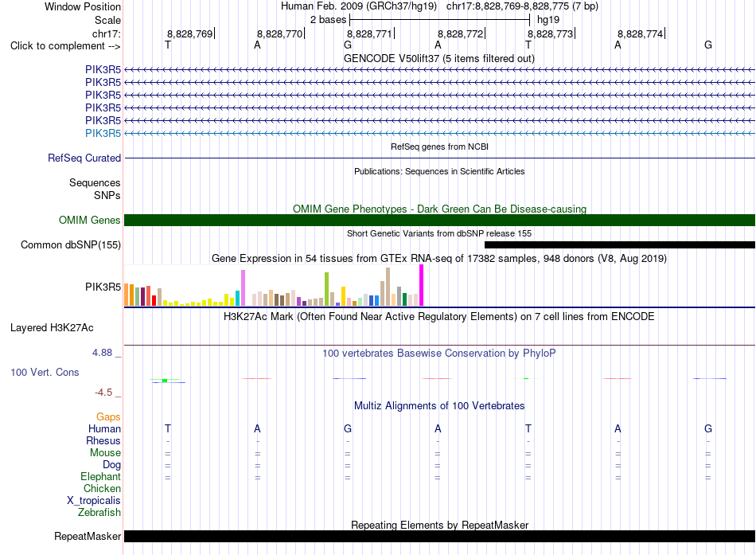The height and width of the screenshot is (555, 756).
Task: Select the Human species label
Action: pos(104,429)
